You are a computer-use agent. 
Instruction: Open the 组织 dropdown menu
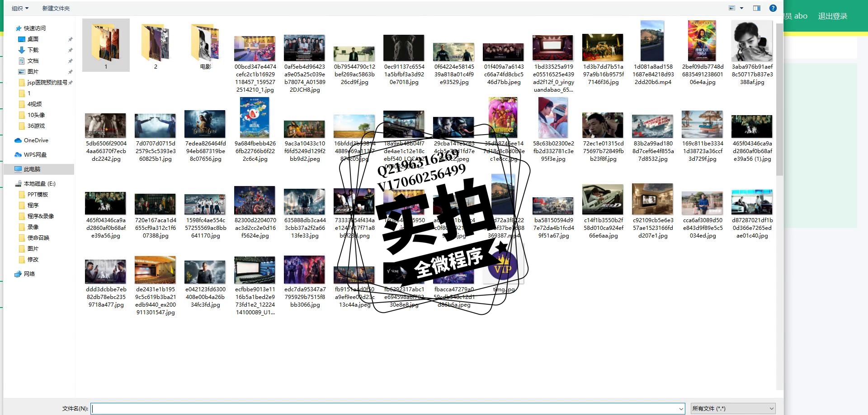(x=20, y=8)
